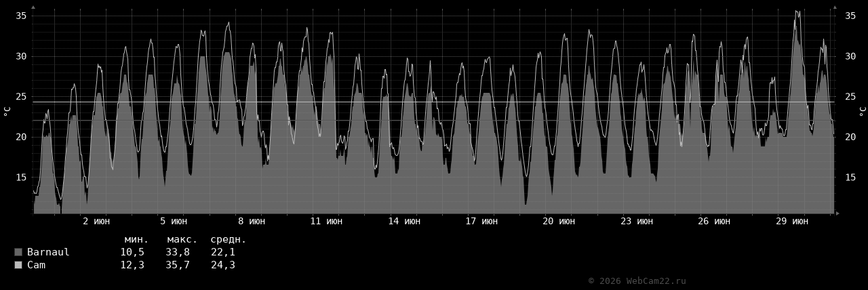The height and width of the screenshot is (290, 868).
Task: Click the left °C axis unit label
Action: [x=7, y=111]
